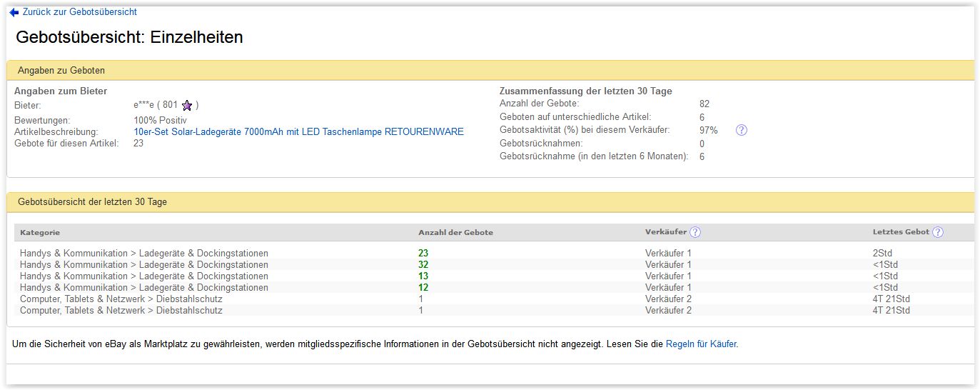
Task: Click the Angaben zu Geboten section header
Action: (x=61, y=70)
